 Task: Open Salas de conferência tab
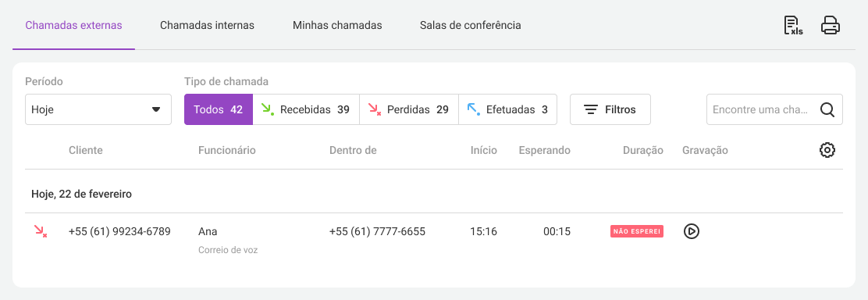(470, 26)
